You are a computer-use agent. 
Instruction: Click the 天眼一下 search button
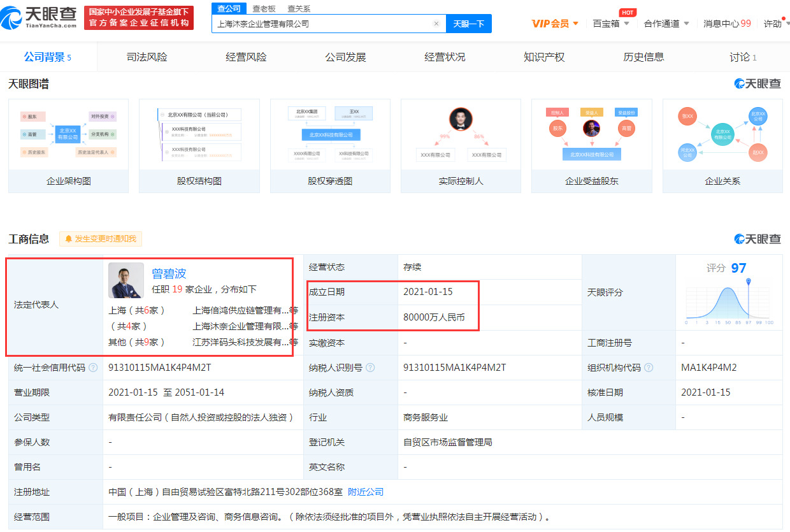point(469,24)
